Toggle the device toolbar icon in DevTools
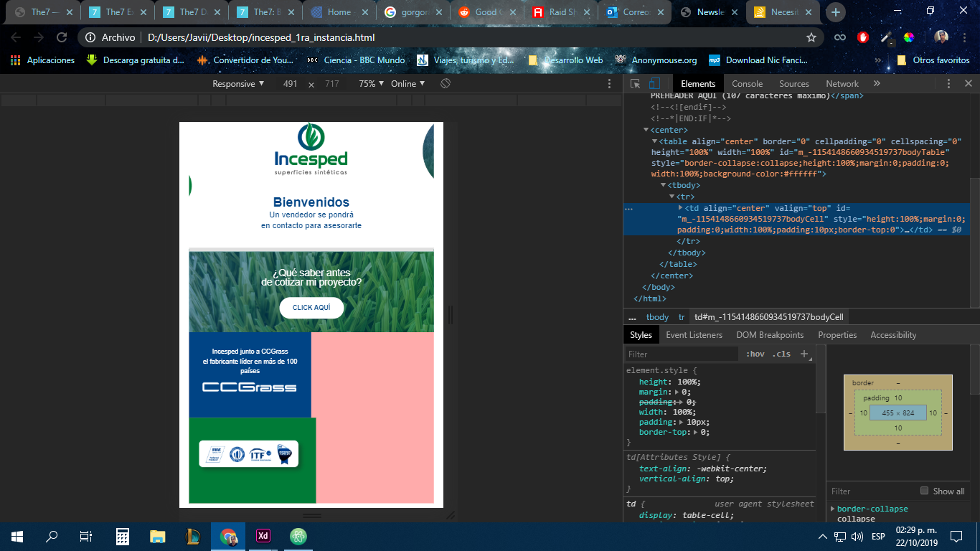The height and width of the screenshot is (551, 980). [x=655, y=84]
